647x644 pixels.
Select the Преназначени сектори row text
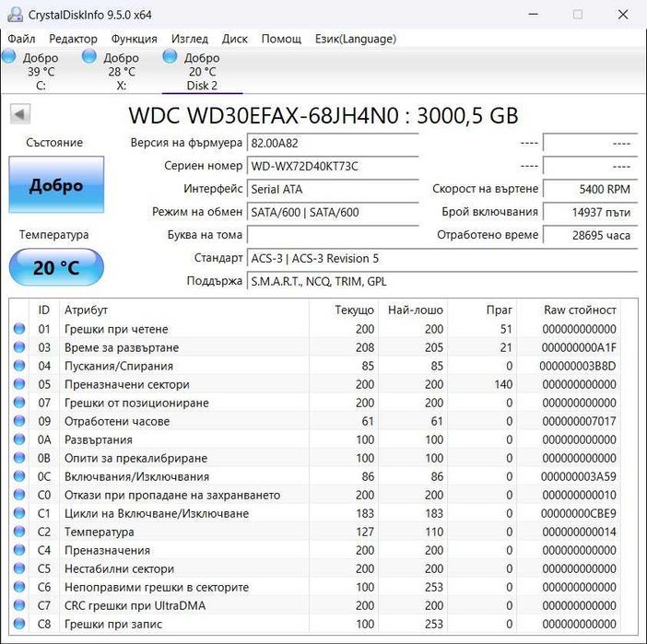[126, 384]
